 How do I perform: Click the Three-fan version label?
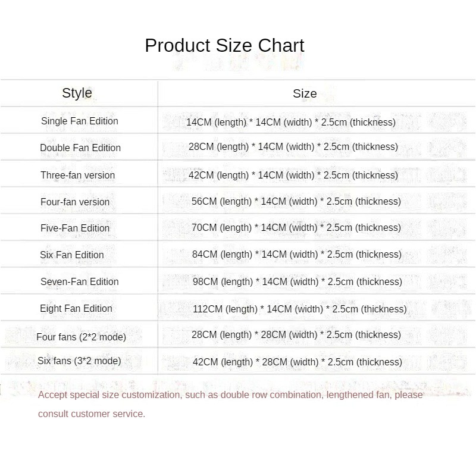coord(78,175)
